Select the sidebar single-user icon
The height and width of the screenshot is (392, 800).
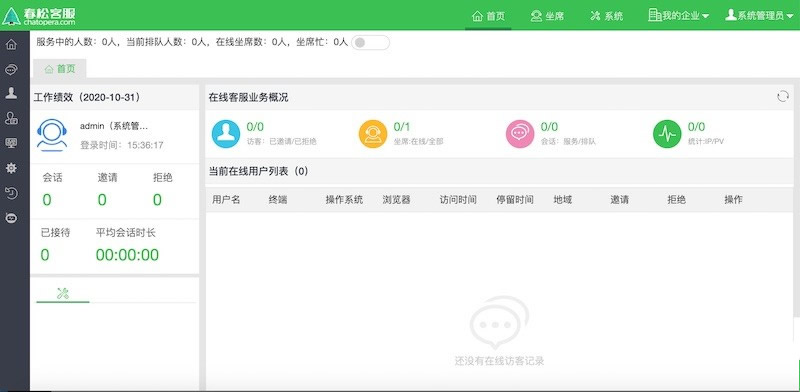[x=11, y=93]
